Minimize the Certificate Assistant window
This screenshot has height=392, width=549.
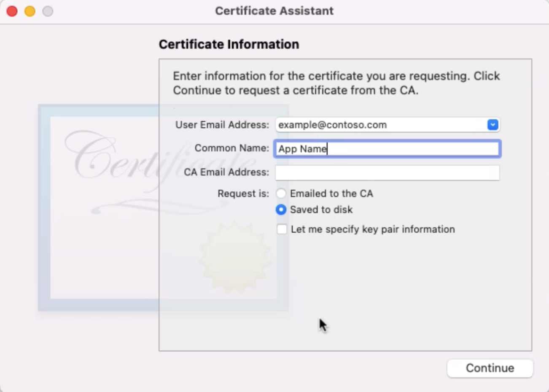point(30,11)
